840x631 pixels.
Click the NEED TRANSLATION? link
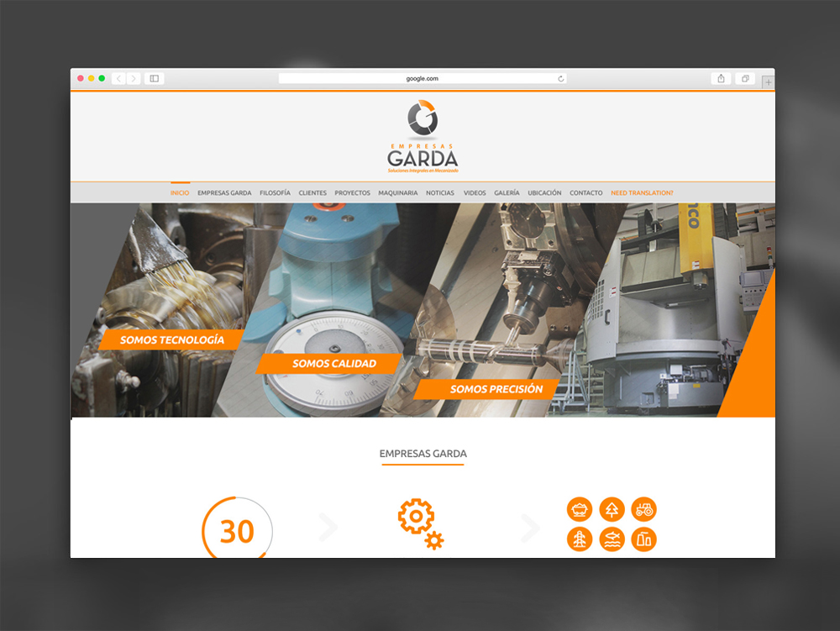pyautogui.click(x=642, y=193)
